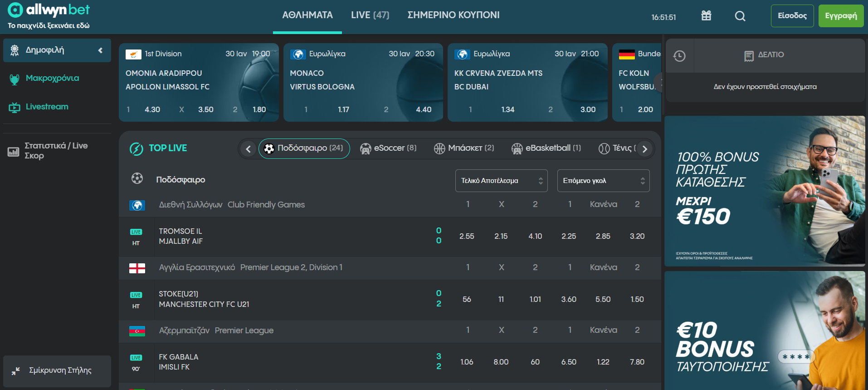Image resolution: width=868 pixels, height=390 pixels.
Task: Select 2.85 Κανένα next goal Tromsoe match
Action: coord(603,237)
